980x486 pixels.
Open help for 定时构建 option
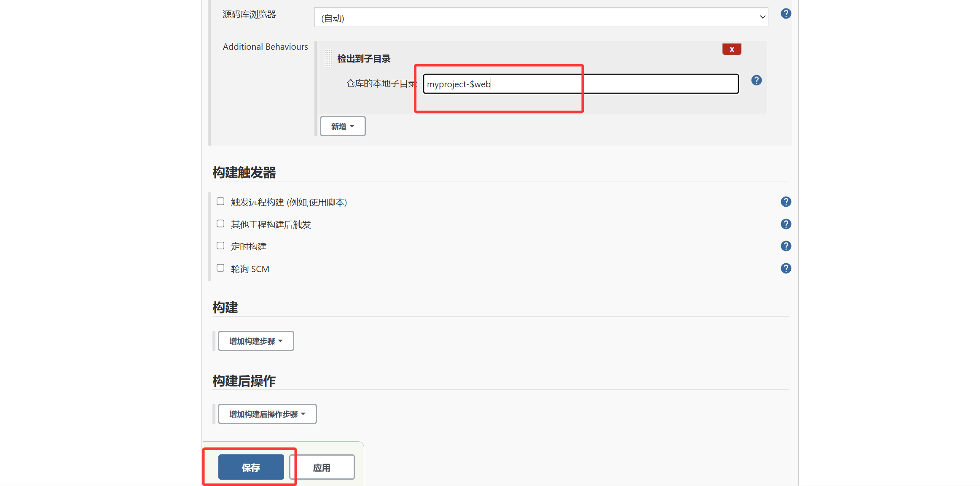[786, 246]
